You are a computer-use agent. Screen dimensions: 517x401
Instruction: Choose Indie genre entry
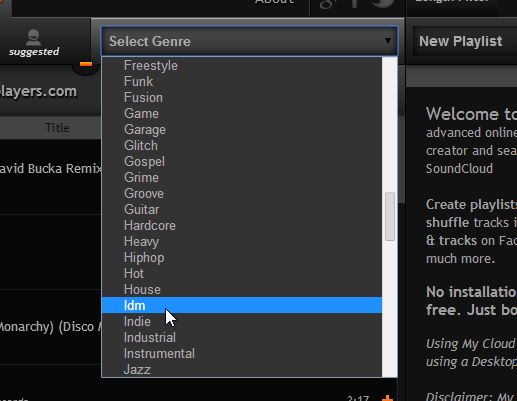(242, 321)
